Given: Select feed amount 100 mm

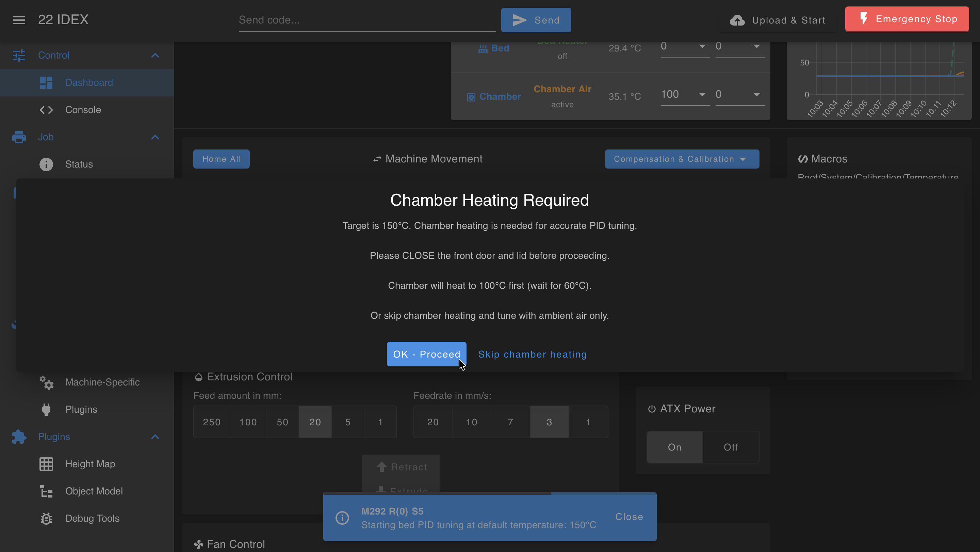Looking at the screenshot, I should point(248,422).
